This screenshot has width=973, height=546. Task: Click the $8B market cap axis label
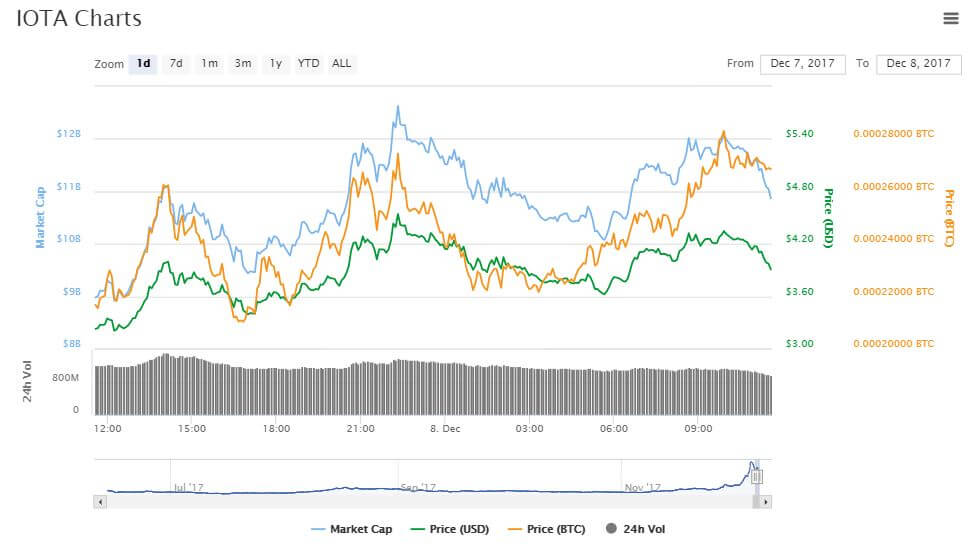(72, 344)
